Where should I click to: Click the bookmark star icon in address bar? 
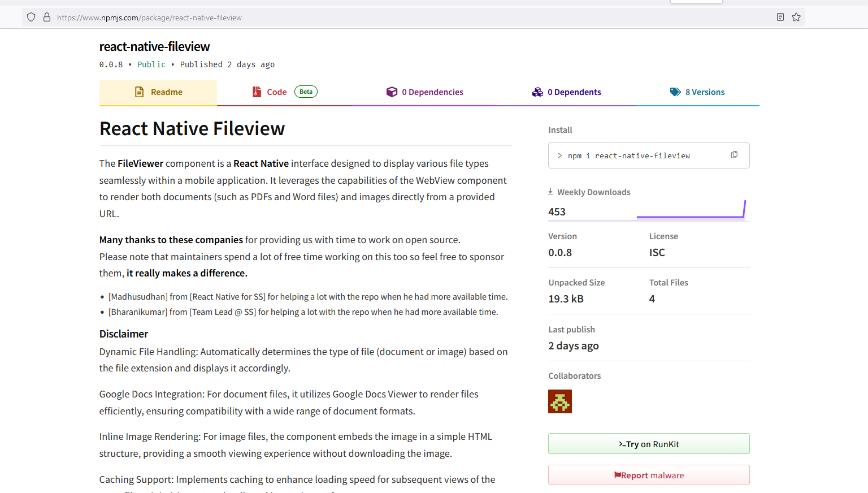click(796, 18)
